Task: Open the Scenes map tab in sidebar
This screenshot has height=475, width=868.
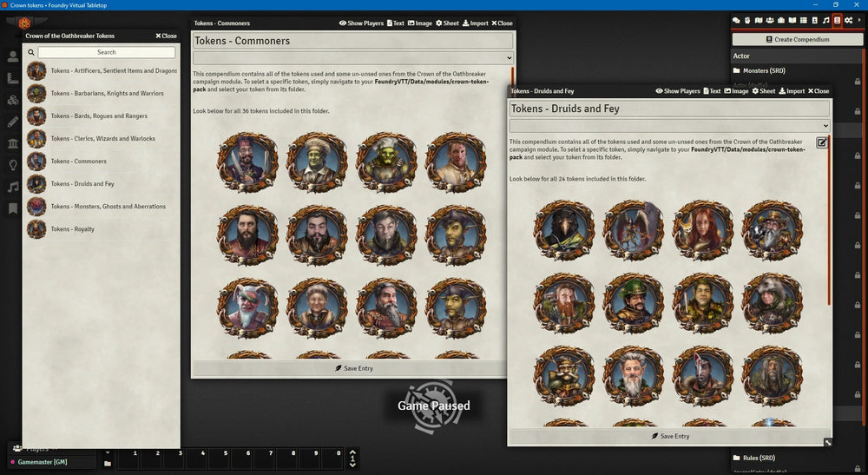Action: pyautogui.click(x=759, y=20)
